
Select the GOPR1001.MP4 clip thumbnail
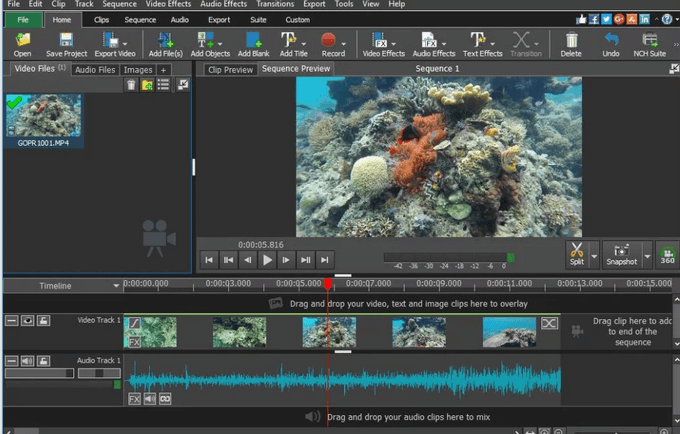(43, 116)
